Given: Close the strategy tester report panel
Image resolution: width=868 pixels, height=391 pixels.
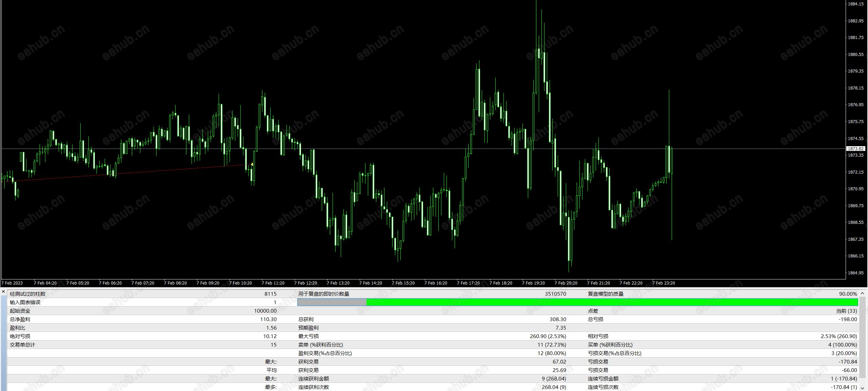Looking at the screenshot, I should point(3,292).
